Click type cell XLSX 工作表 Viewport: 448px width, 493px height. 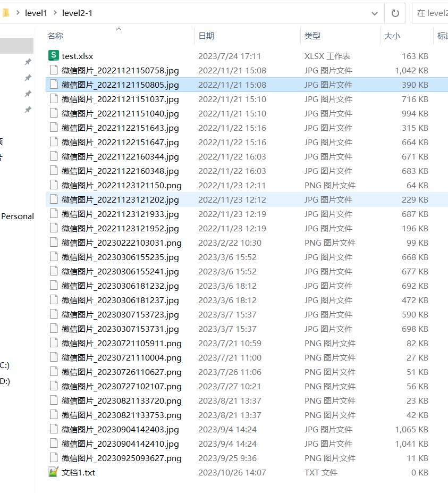(x=327, y=56)
